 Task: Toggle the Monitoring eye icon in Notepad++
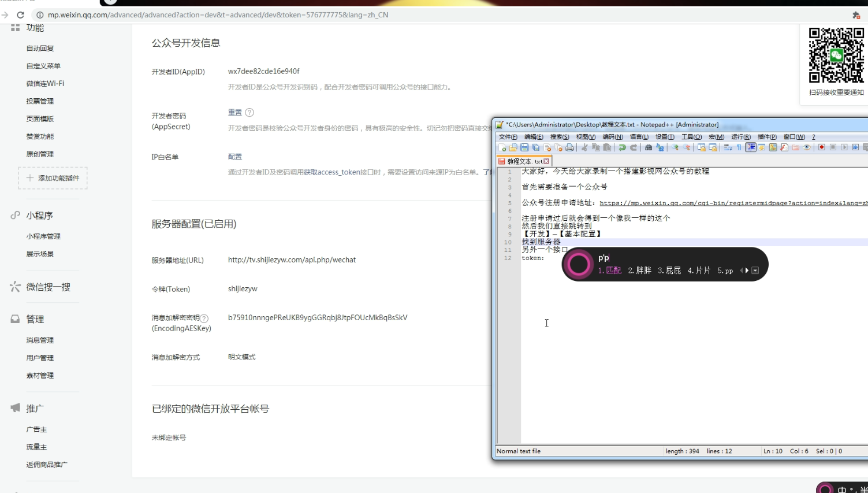[807, 147]
